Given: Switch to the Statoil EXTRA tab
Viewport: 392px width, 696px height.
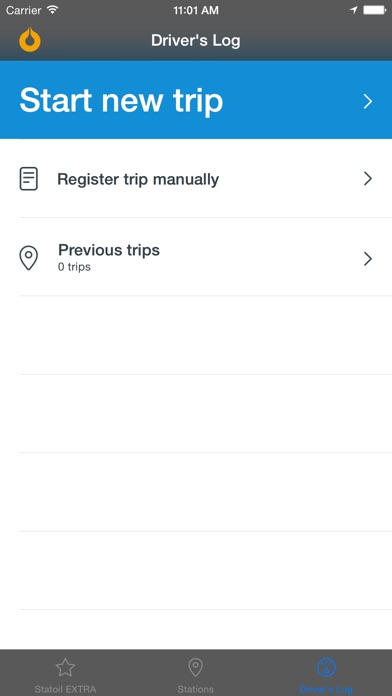Looking at the screenshot, I should coord(65,673).
